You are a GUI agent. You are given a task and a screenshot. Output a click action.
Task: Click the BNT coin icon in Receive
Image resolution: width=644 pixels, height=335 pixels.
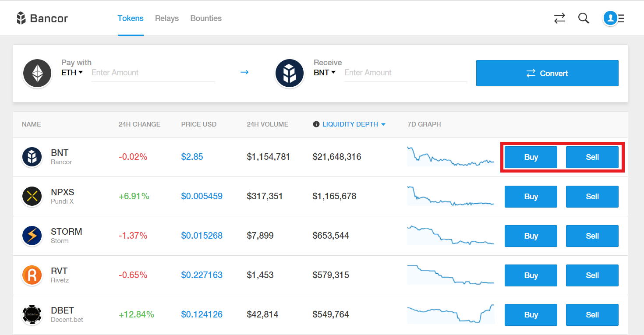coord(290,73)
